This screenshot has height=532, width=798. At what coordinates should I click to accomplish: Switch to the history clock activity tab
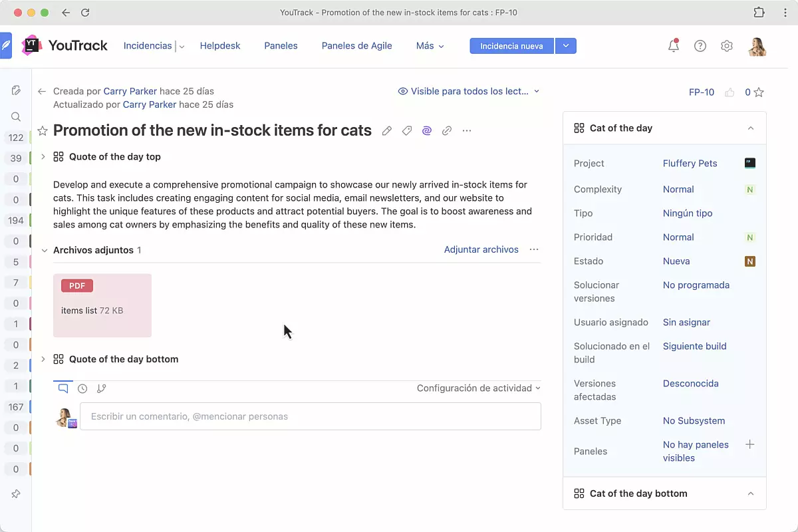[82, 388]
